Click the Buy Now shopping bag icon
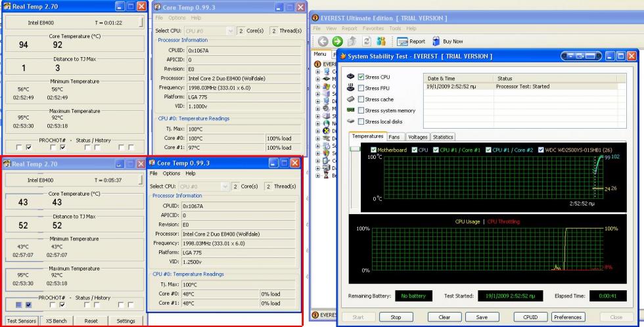The width and height of the screenshot is (644, 327). [x=436, y=41]
